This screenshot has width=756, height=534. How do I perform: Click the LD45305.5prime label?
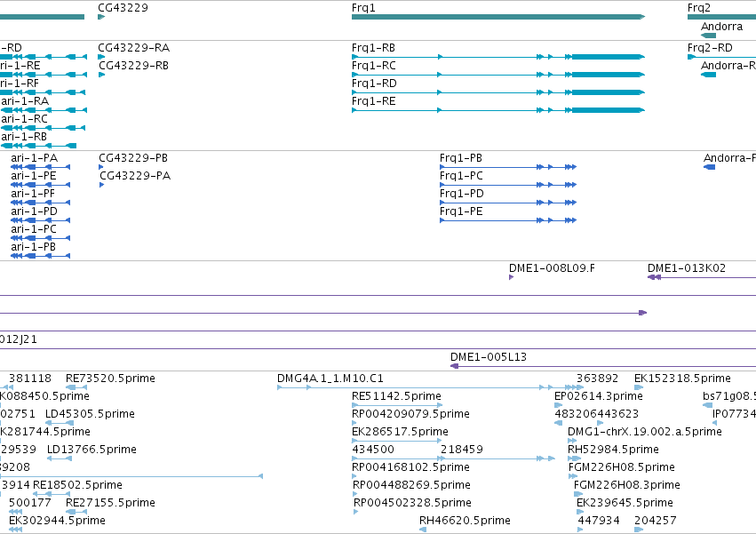coord(90,414)
